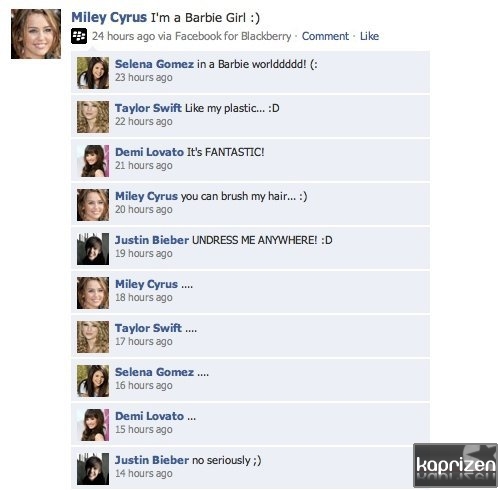Screen dimensions: 500x490
Task: Open the Justin Bieber name beside 'no seriously'
Action: click(x=152, y=460)
